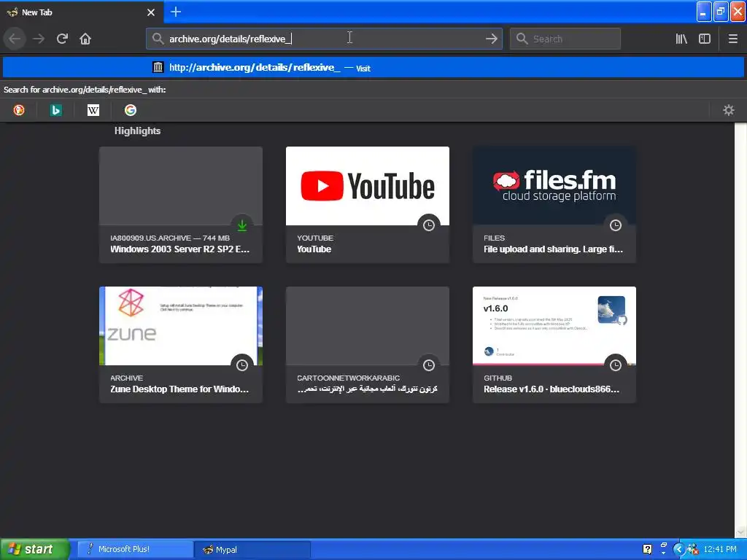This screenshot has width=747, height=560.
Task: Search with the DuckDuckGo engine icon
Action: (x=19, y=110)
